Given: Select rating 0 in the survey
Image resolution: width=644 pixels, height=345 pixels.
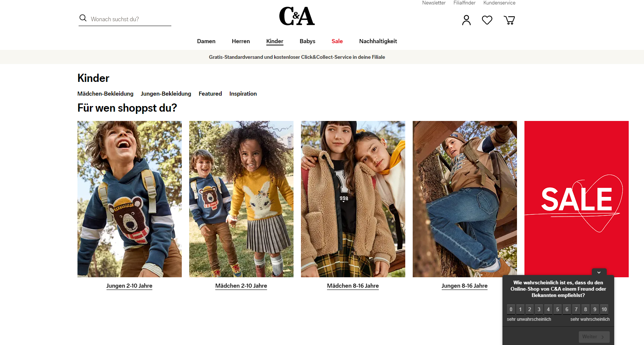Looking at the screenshot, I should point(511,309).
